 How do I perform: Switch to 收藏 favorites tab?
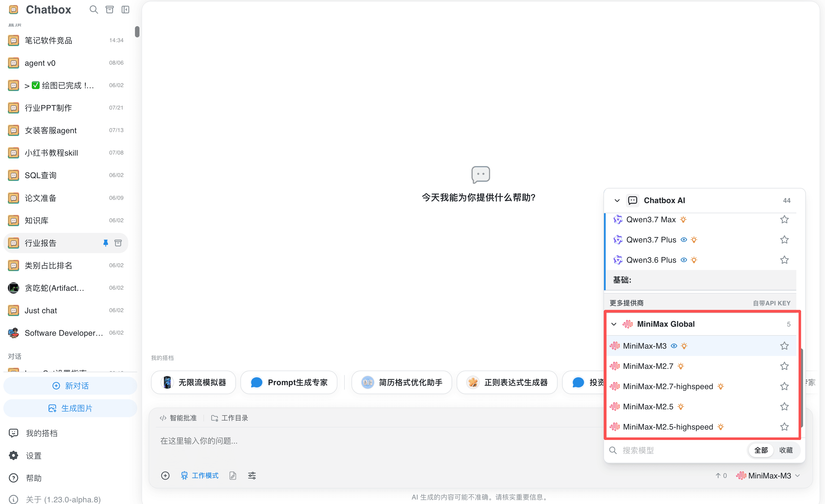786,450
